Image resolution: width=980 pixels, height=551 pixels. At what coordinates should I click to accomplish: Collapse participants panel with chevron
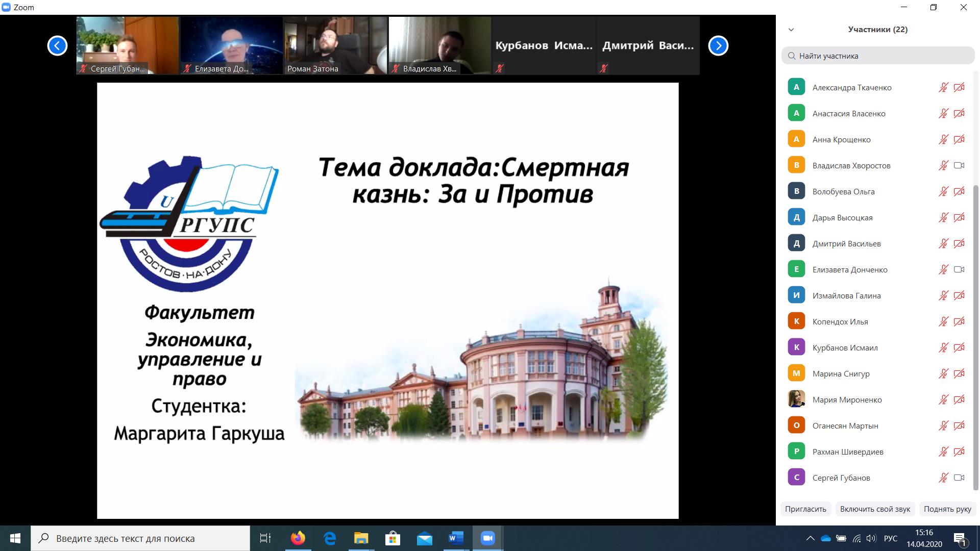791,30
